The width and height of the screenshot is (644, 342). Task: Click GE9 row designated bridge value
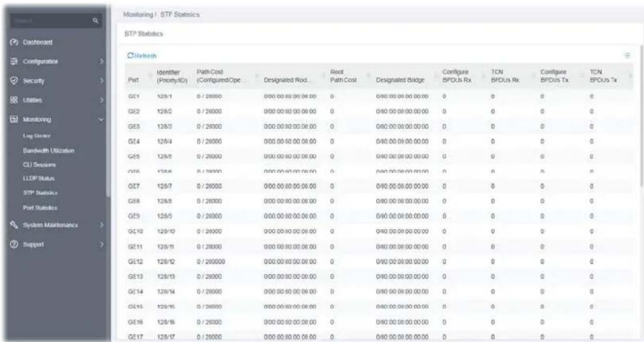click(x=402, y=216)
